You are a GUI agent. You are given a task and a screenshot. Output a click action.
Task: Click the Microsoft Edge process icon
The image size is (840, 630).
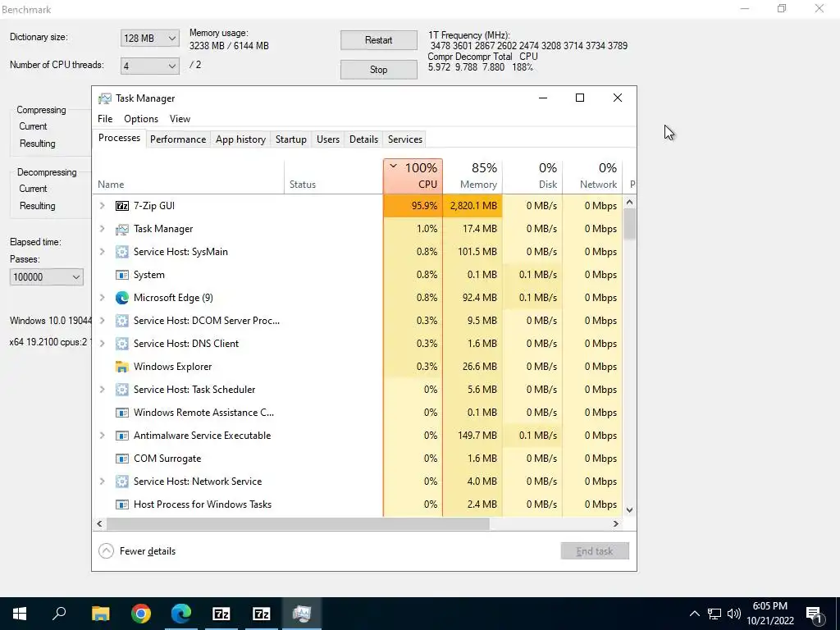tap(122, 298)
